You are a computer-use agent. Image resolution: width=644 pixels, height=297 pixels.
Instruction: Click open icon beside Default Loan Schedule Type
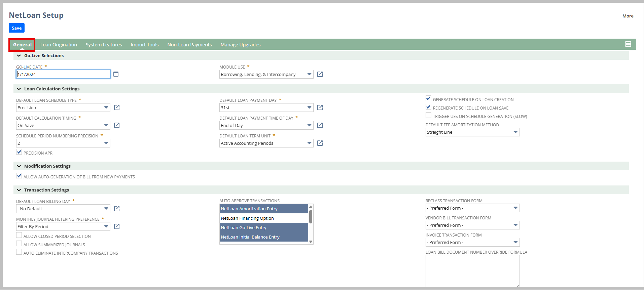click(x=117, y=108)
